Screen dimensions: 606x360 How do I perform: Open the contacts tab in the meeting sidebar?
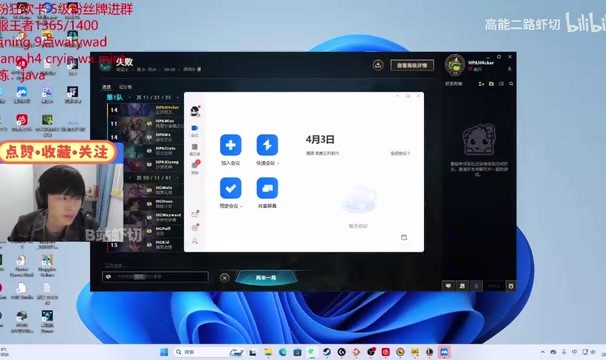(195, 149)
